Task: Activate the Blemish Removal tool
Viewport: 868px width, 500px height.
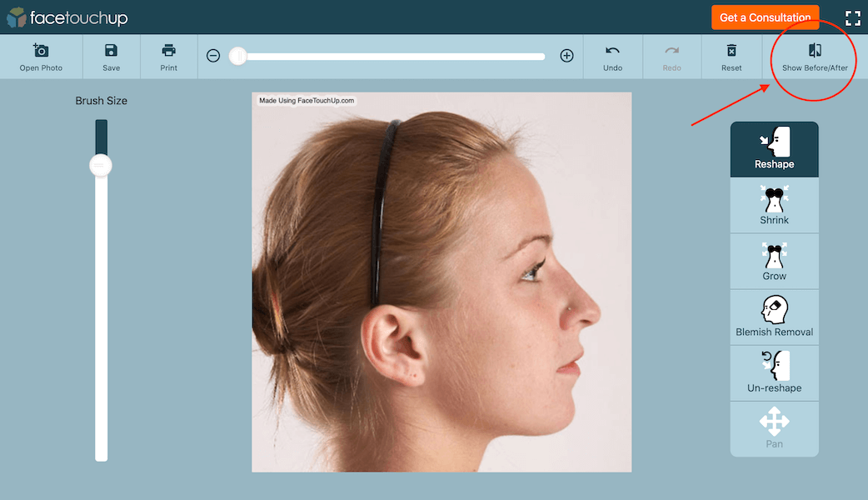Action: (x=775, y=317)
